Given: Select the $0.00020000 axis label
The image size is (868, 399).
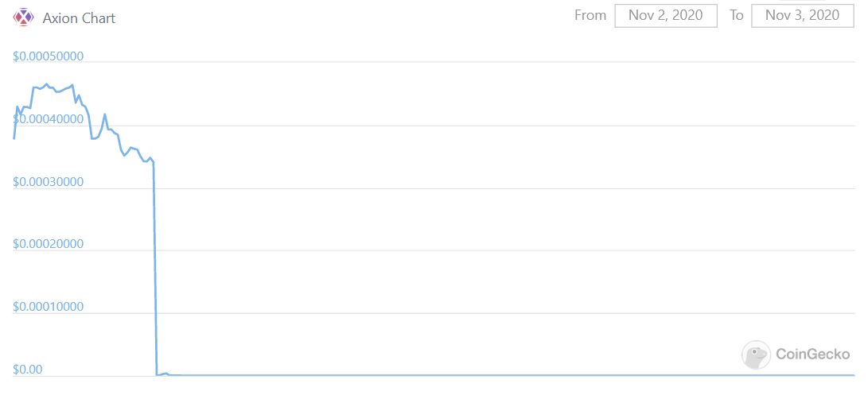Looking at the screenshot, I should (49, 244).
